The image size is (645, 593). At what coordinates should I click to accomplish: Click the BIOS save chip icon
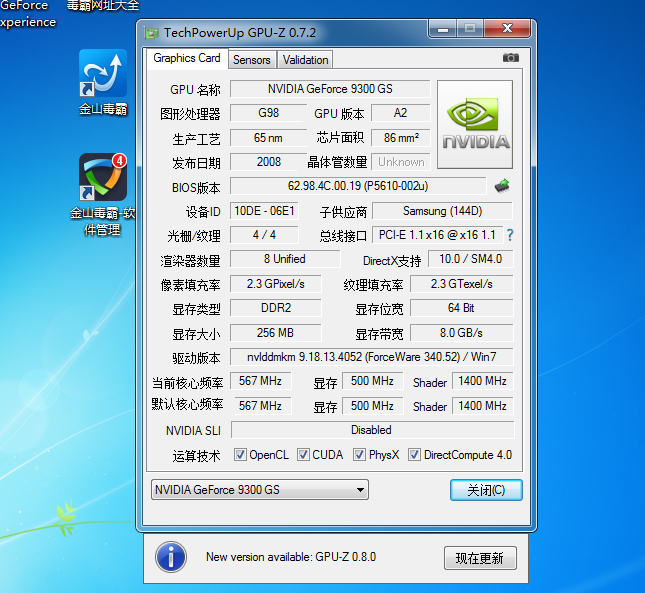coord(503,185)
